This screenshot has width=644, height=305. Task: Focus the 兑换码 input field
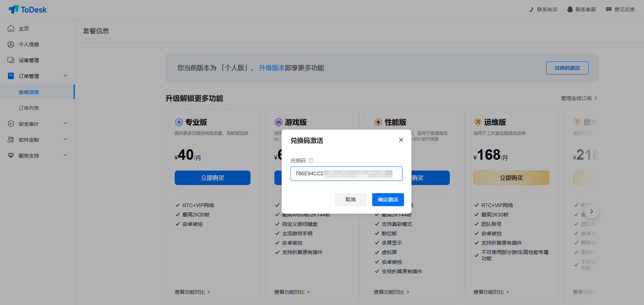point(347,173)
